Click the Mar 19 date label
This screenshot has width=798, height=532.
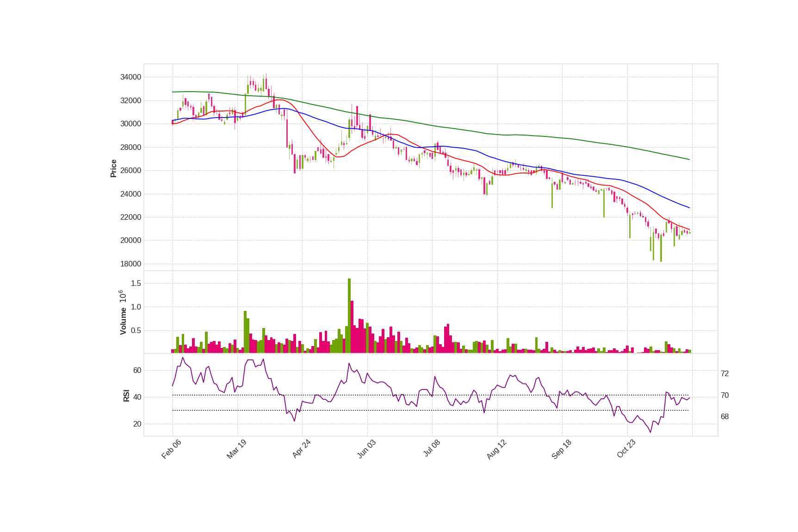(x=236, y=449)
